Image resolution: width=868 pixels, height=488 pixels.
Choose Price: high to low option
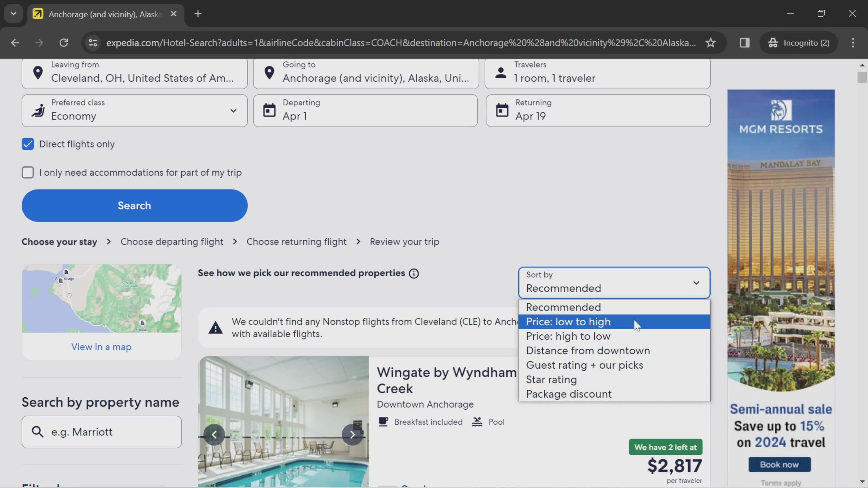tap(614, 336)
